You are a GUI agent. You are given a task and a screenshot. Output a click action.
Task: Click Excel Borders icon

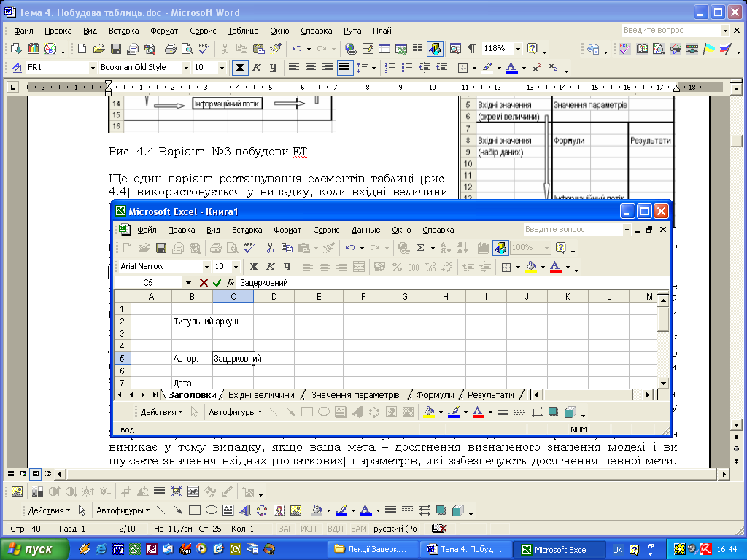pos(507,267)
